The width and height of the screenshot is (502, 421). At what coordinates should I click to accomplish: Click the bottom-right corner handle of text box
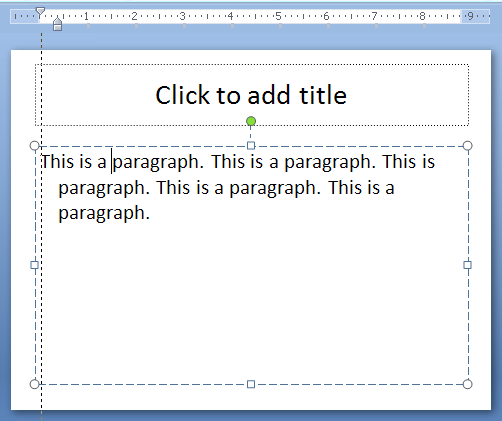(468, 384)
